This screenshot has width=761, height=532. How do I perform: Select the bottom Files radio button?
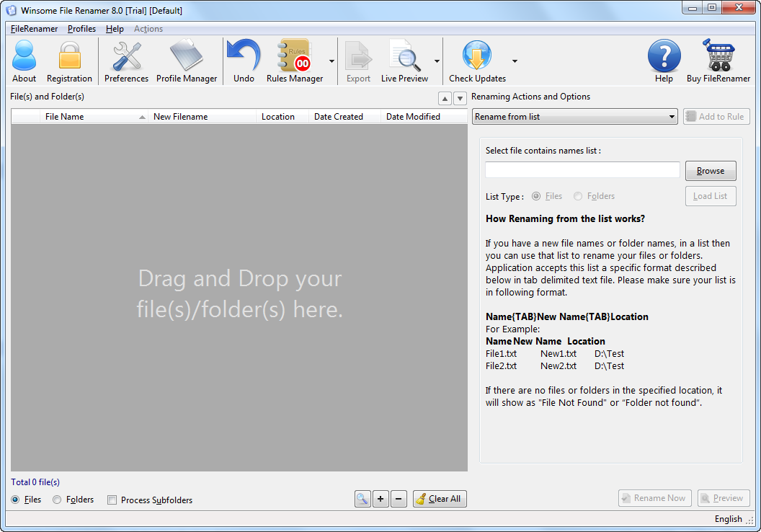tap(16, 500)
